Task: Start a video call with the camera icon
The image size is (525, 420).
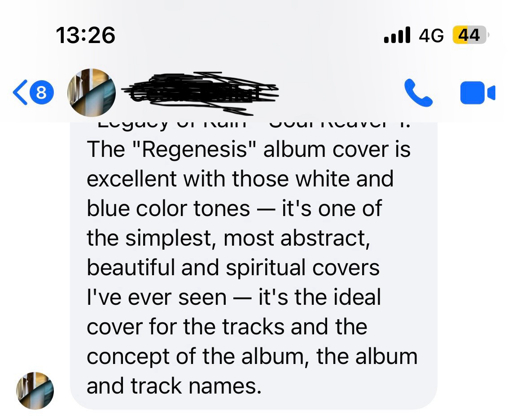Action: tap(478, 93)
